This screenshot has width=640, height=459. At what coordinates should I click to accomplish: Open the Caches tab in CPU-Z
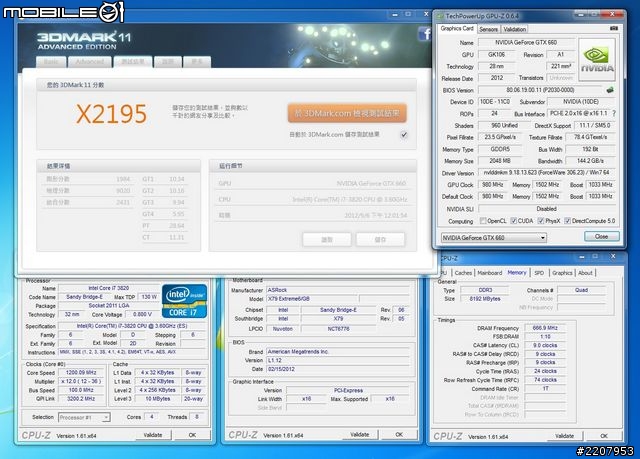point(463,273)
